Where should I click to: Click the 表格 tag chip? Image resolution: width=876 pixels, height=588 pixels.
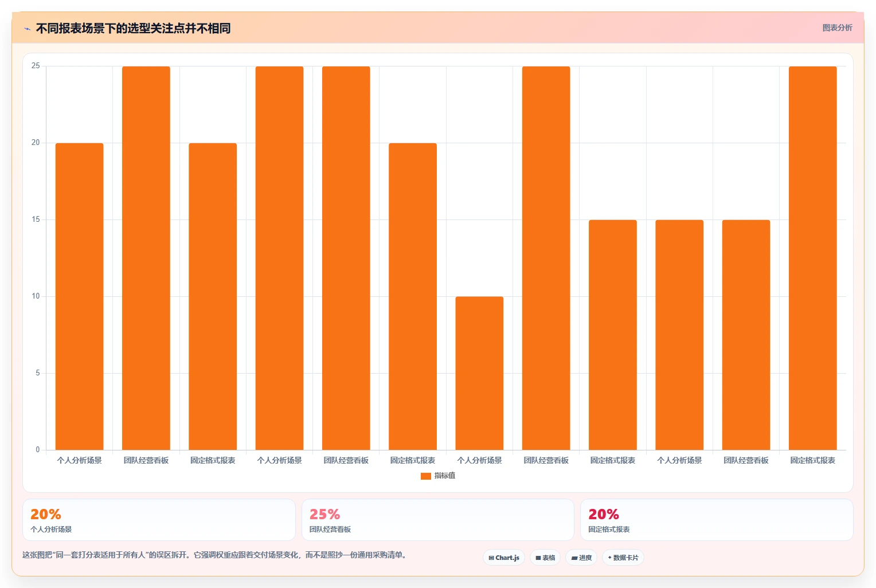(x=545, y=558)
